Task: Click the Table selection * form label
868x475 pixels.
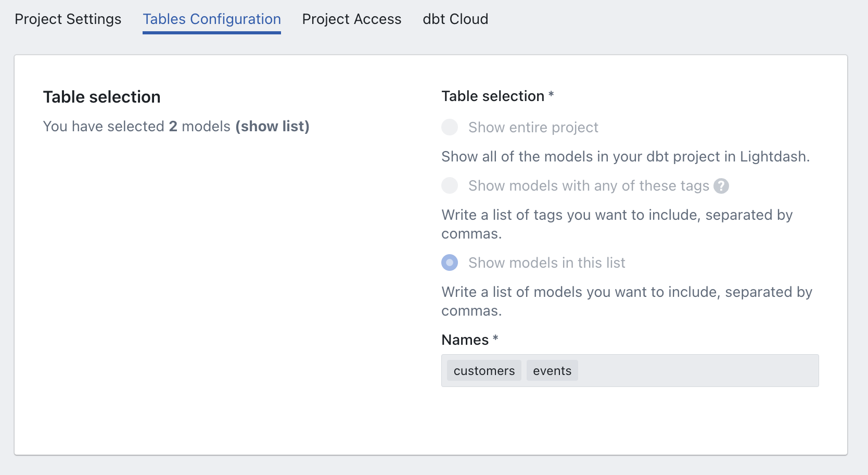Action: [497, 96]
